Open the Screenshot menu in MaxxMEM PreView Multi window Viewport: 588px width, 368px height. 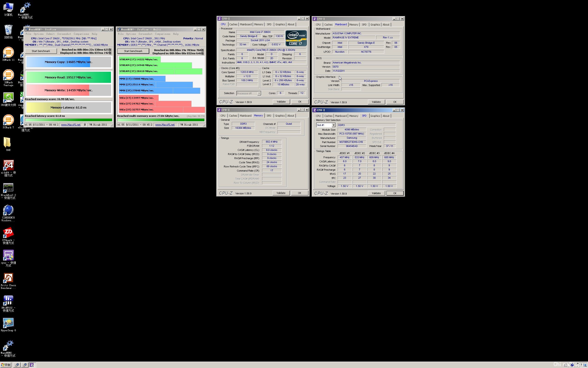(145, 34)
